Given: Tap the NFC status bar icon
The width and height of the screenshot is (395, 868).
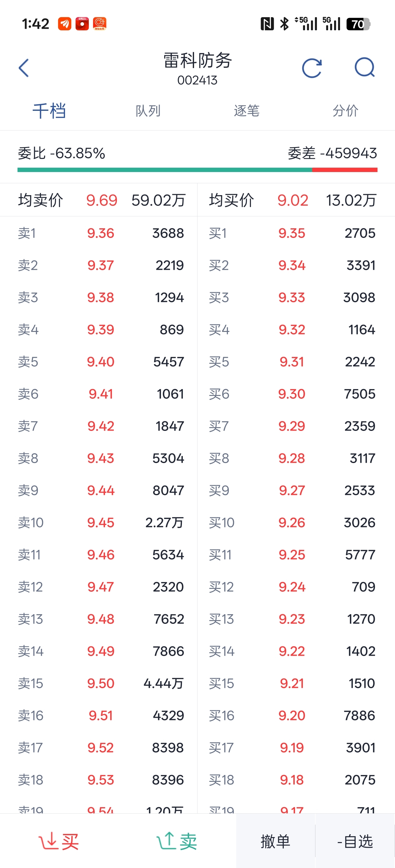Looking at the screenshot, I should click(x=267, y=24).
